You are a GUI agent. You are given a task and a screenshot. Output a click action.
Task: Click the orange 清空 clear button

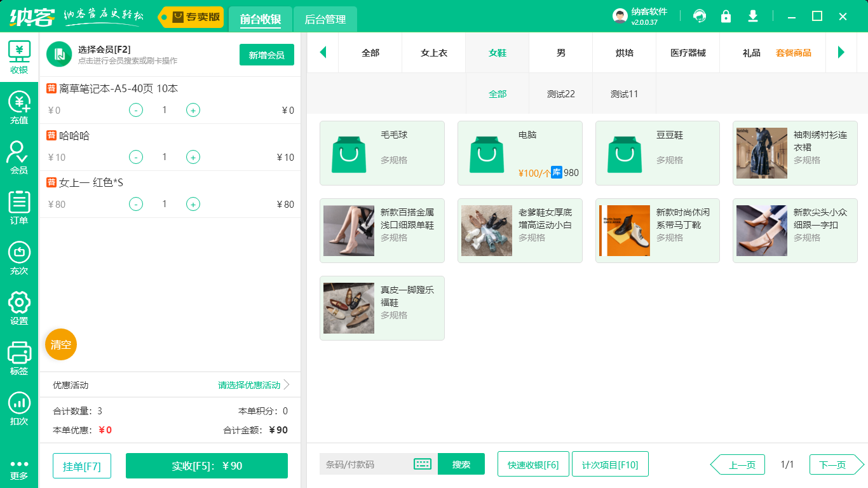(x=61, y=344)
